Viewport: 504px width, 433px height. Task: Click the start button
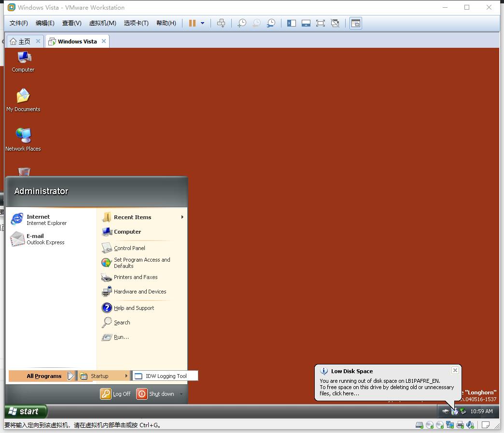(26, 411)
